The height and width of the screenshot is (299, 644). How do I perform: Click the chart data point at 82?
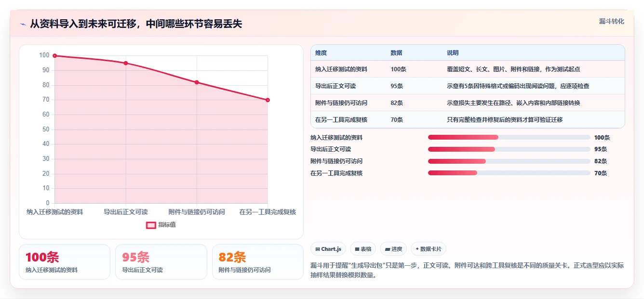point(197,82)
